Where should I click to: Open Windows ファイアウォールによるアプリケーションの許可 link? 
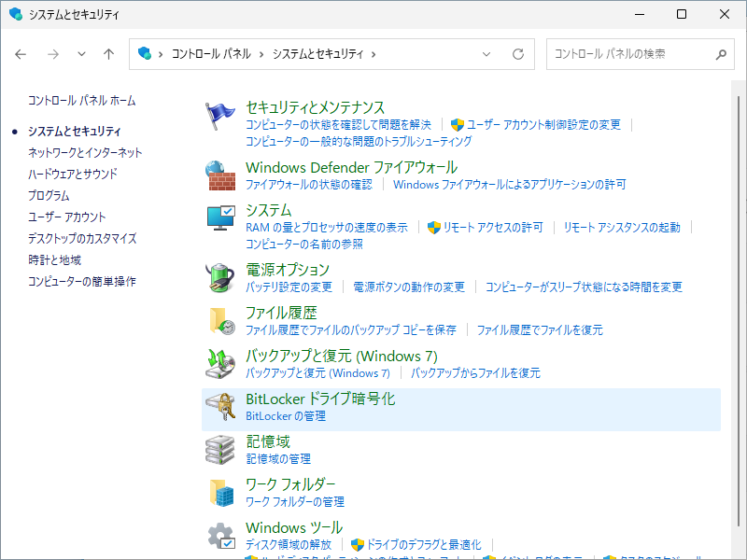(509, 184)
